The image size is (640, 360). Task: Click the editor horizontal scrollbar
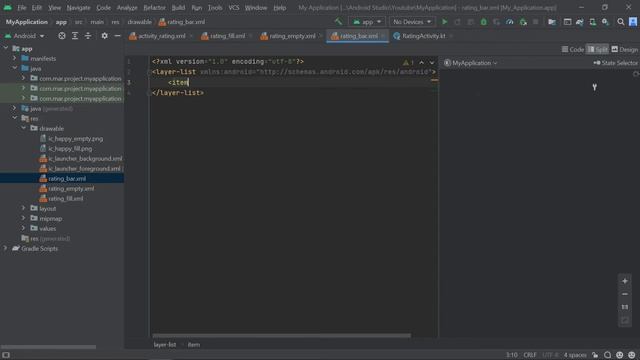pos(282,336)
